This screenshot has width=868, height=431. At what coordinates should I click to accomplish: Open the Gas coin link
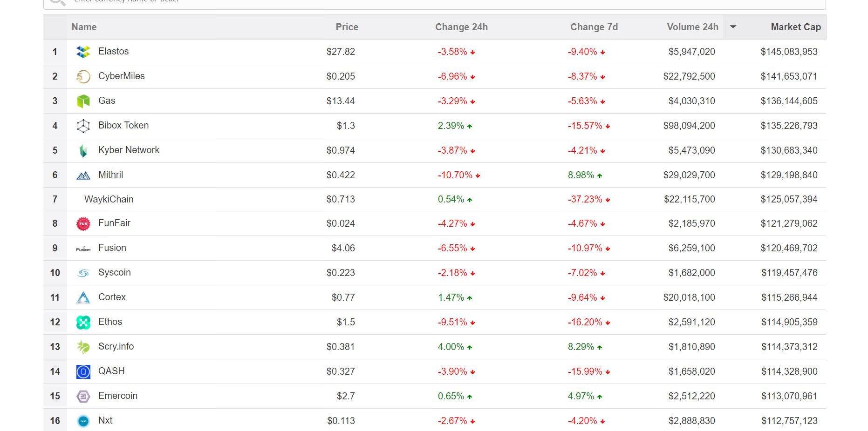pos(107,101)
